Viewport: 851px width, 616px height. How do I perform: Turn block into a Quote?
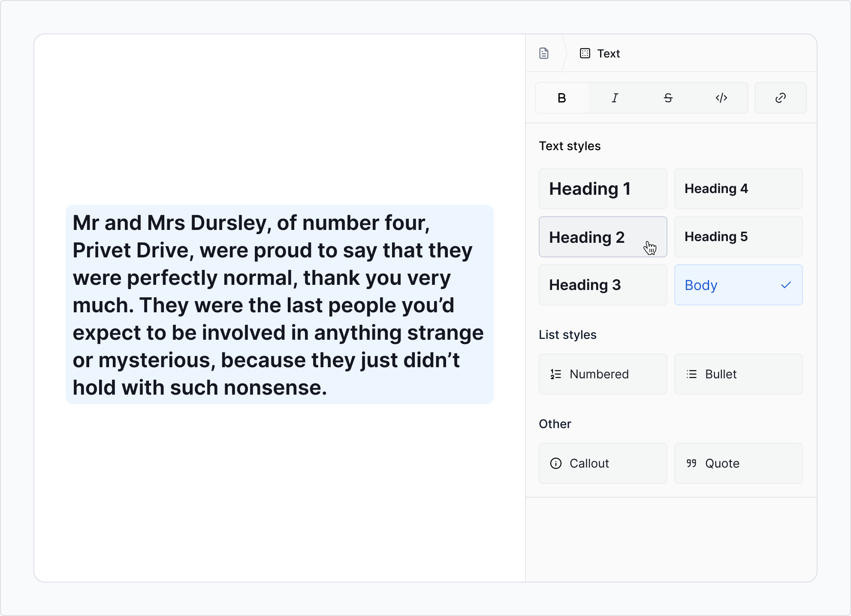coord(738,463)
